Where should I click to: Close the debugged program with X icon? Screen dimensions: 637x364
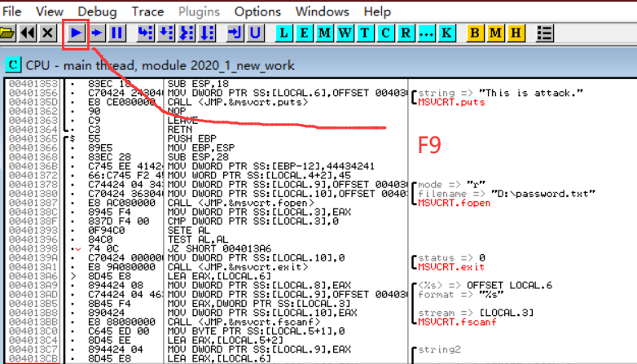pos(47,33)
